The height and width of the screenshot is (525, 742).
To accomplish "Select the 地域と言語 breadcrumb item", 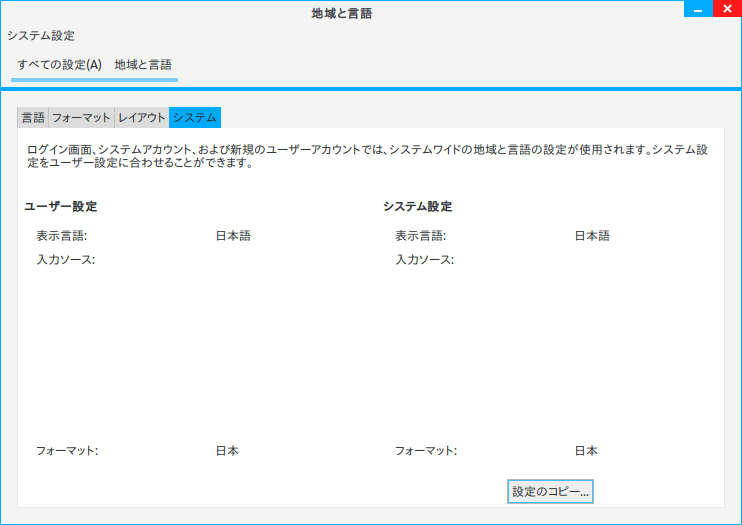I will (143, 64).
